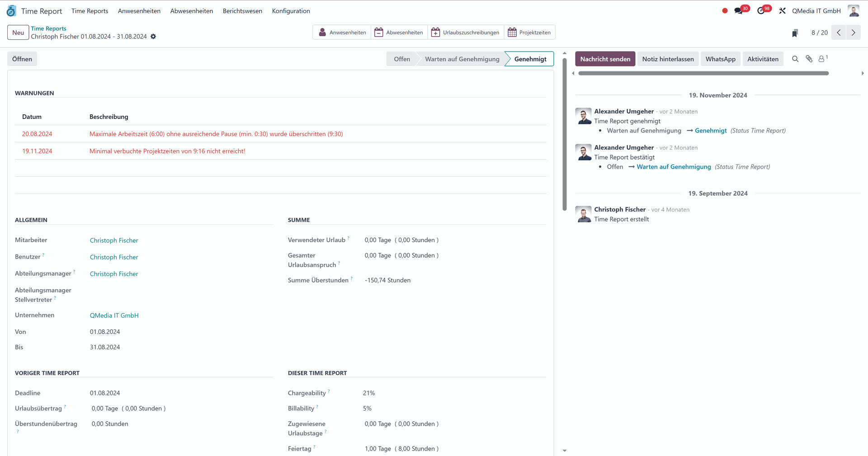Select the Warten auf Genehmigung status stage
868x456 pixels.
click(462, 59)
